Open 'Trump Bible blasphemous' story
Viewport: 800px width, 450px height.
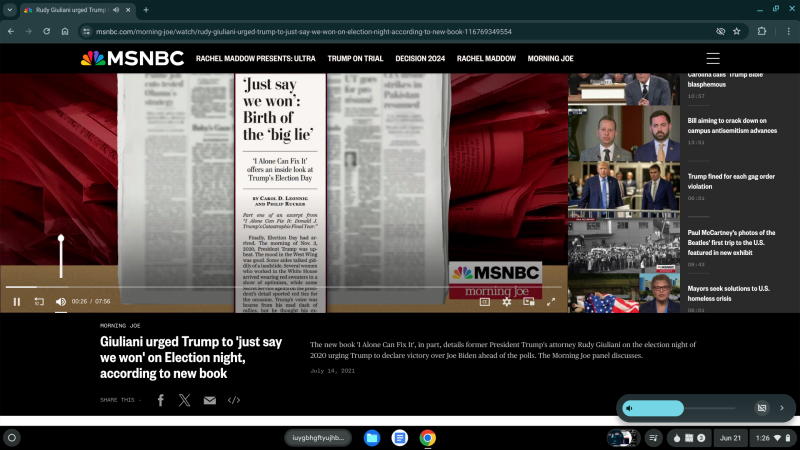[725, 80]
